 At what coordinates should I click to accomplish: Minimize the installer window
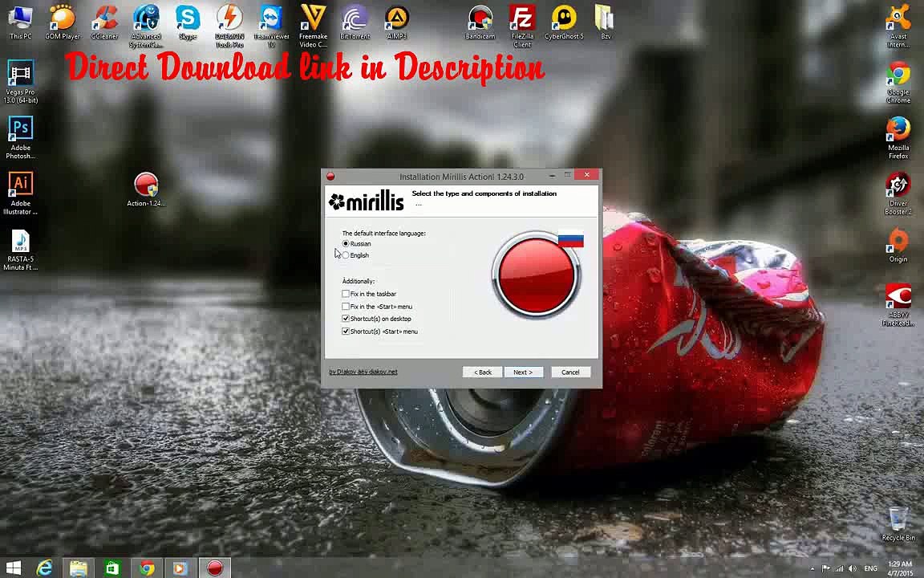click(x=552, y=175)
